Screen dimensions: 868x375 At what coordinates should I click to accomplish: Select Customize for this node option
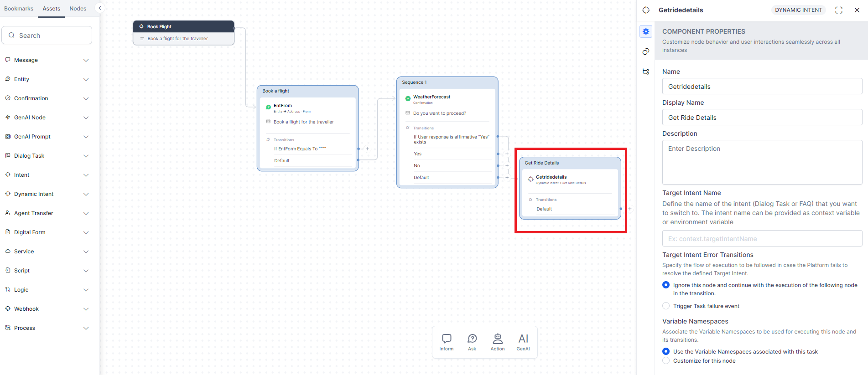click(x=666, y=361)
